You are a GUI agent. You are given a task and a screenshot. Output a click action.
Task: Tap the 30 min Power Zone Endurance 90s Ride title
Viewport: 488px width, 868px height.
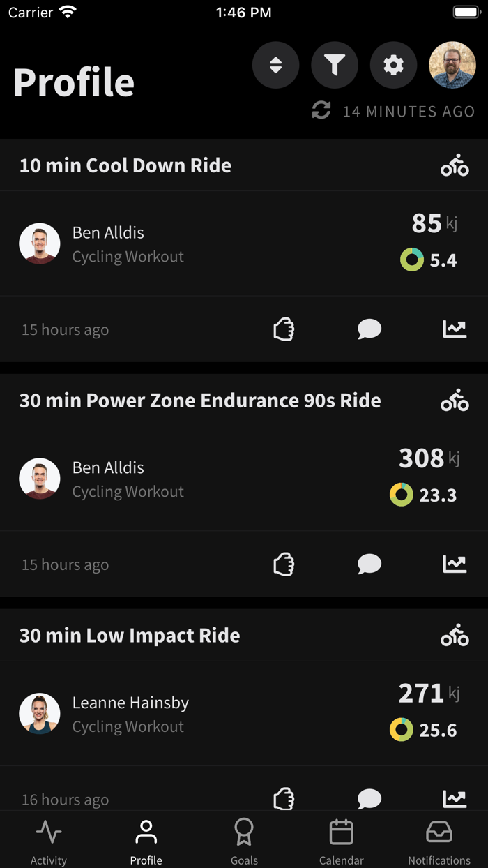[200, 401]
